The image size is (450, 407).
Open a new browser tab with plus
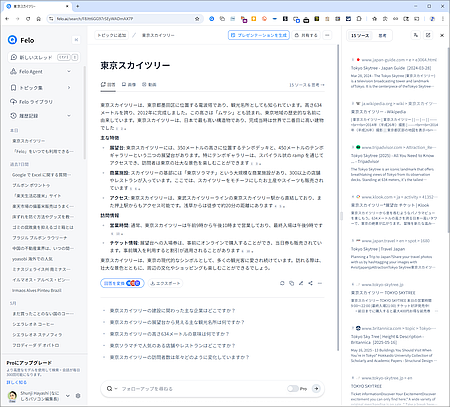tap(77, 6)
